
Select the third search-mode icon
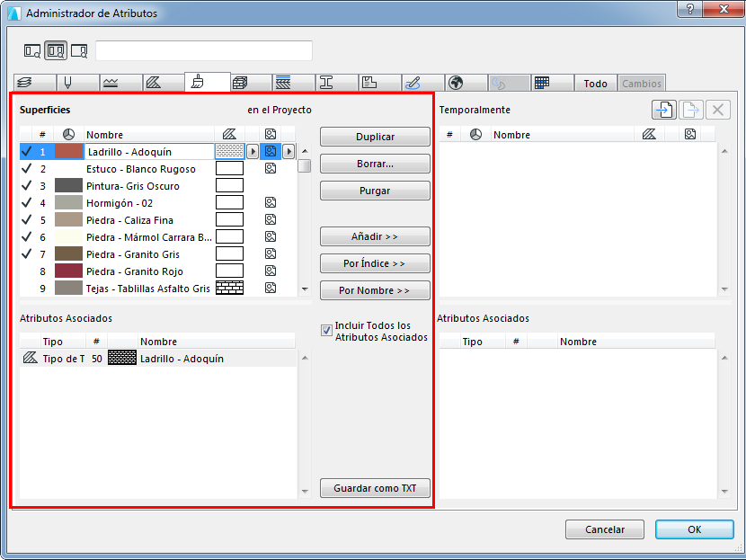coord(79,51)
